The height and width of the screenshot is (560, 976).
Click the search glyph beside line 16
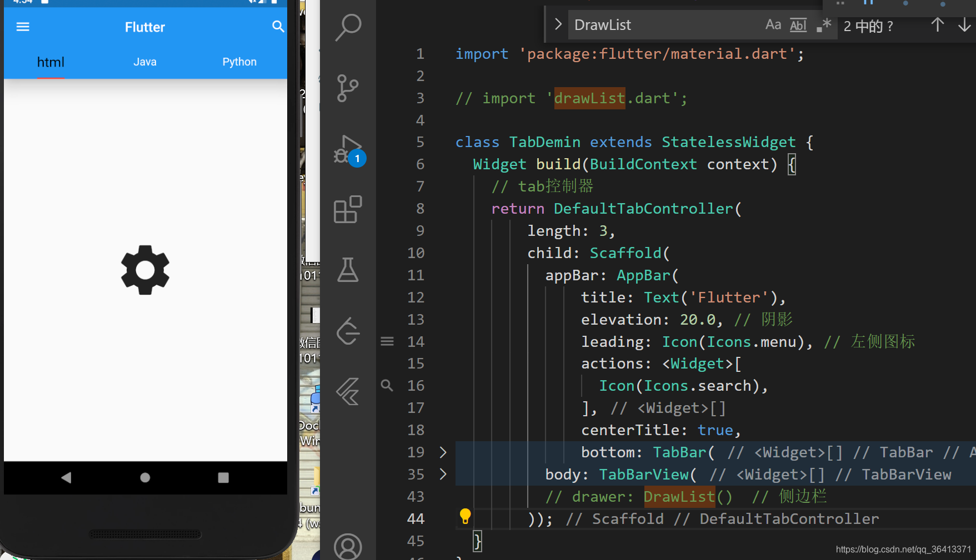tap(387, 385)
